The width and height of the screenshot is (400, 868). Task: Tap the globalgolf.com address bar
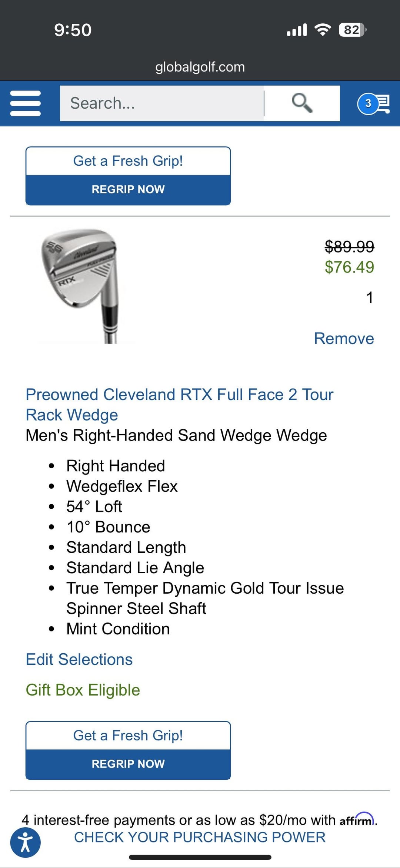point(200,67)
